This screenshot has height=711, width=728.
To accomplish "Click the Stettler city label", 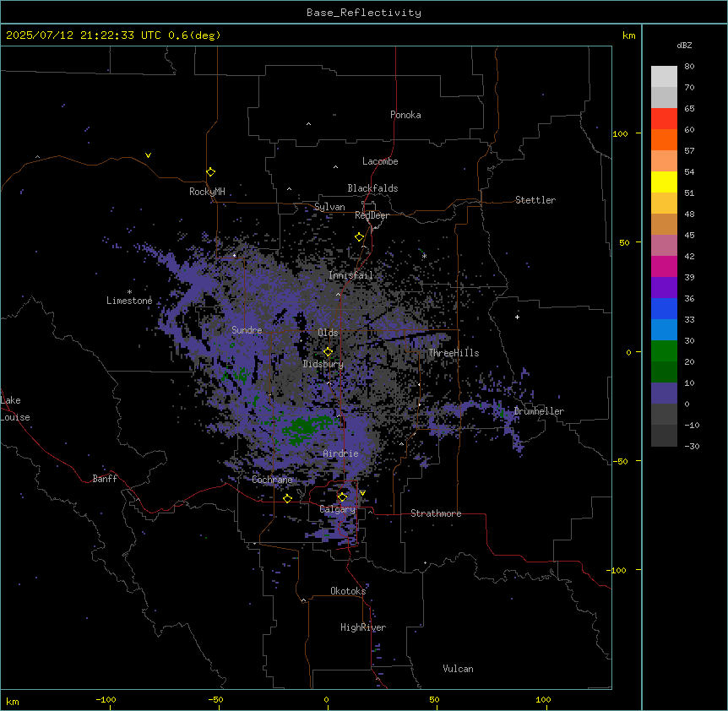I will (x=535, y=200).
